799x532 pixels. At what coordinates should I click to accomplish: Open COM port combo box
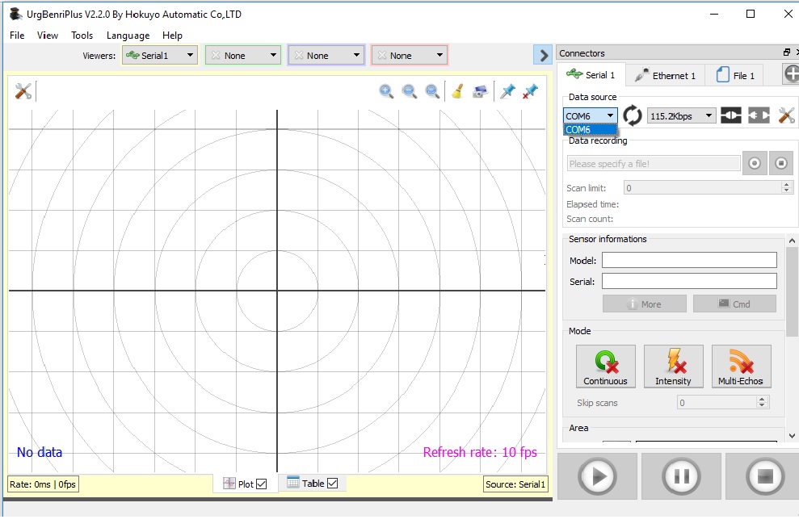[590, 116]
